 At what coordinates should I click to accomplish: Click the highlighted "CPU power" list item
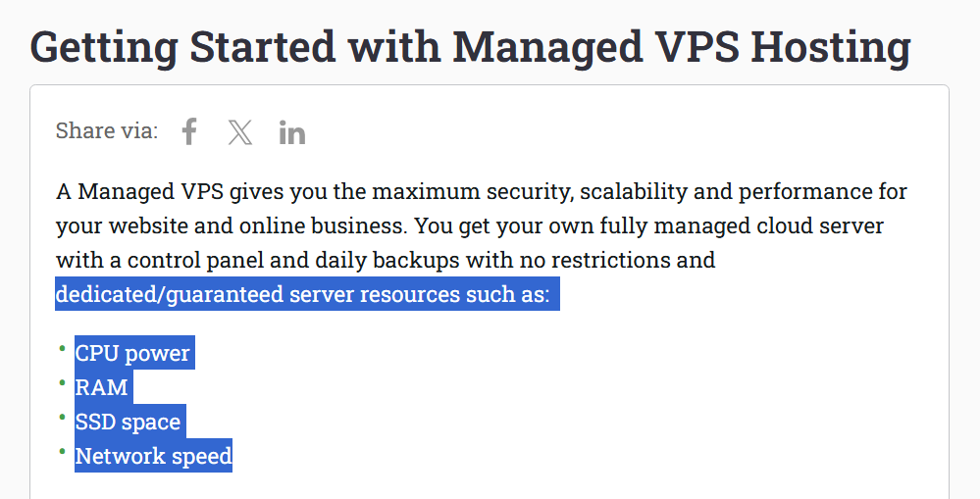click(132, 353)
